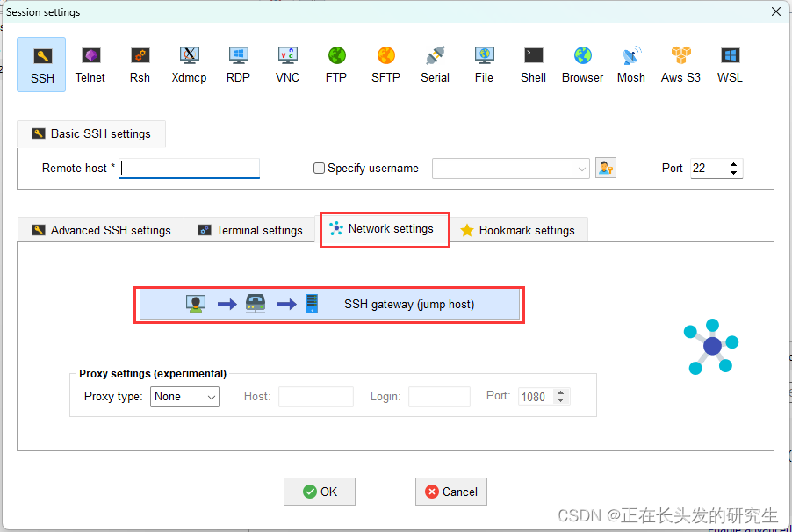Open the Proxy type dropdown
This screenshot has height=532, width=792.
(x=184, y=397)
